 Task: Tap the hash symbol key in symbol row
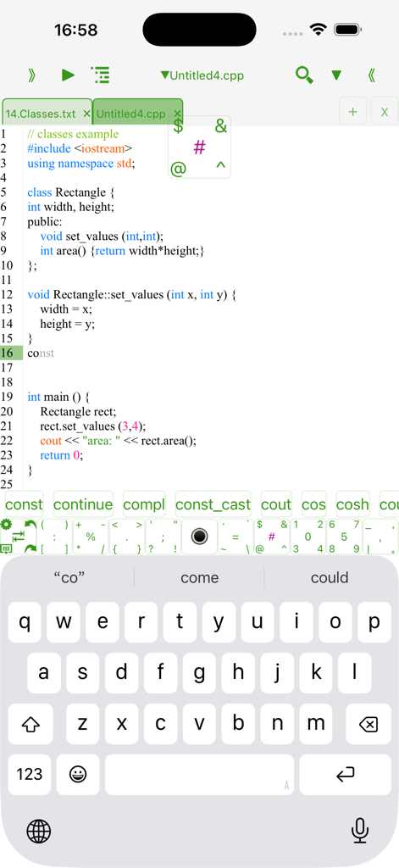click(x=272, y=537)
